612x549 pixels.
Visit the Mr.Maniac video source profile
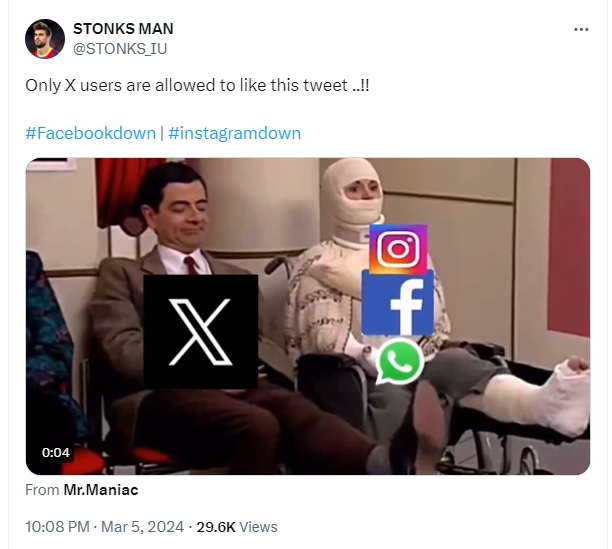[101, 490]
